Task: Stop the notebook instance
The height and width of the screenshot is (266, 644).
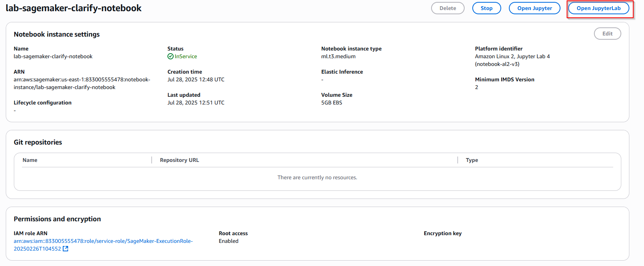Action: 487,8
